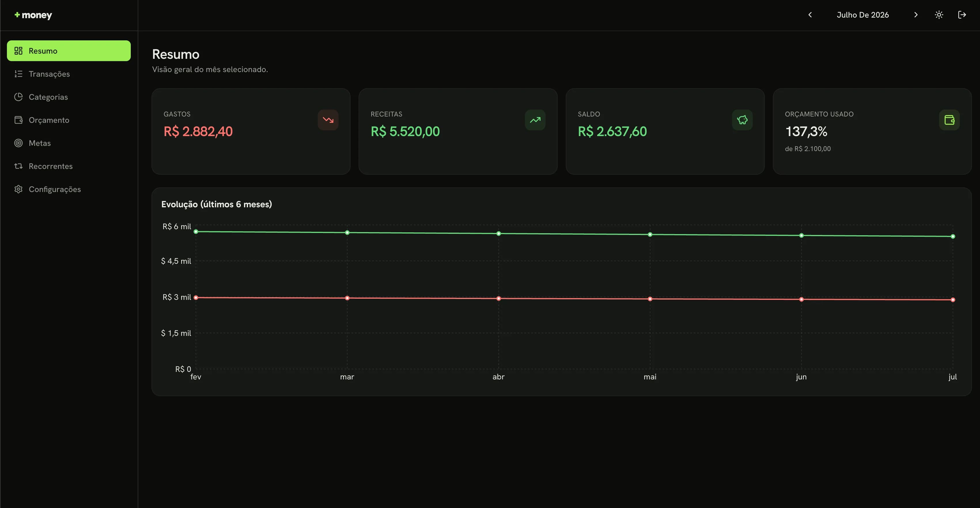
Task: Click the red expenses point for jul
Action: click(x=953, y=300)
